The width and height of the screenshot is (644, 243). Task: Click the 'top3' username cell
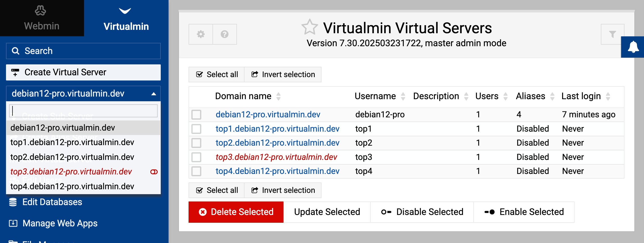point(364,157)
